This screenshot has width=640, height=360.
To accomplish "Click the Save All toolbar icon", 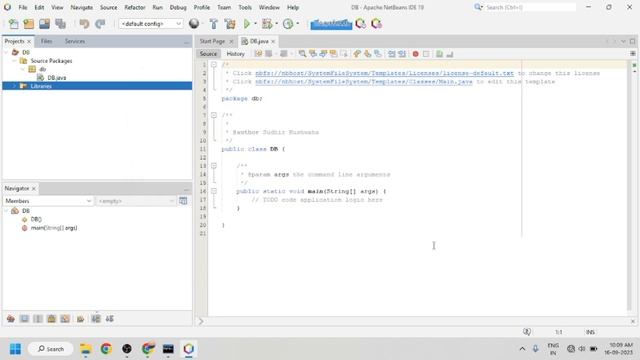I will pos(60,24).
